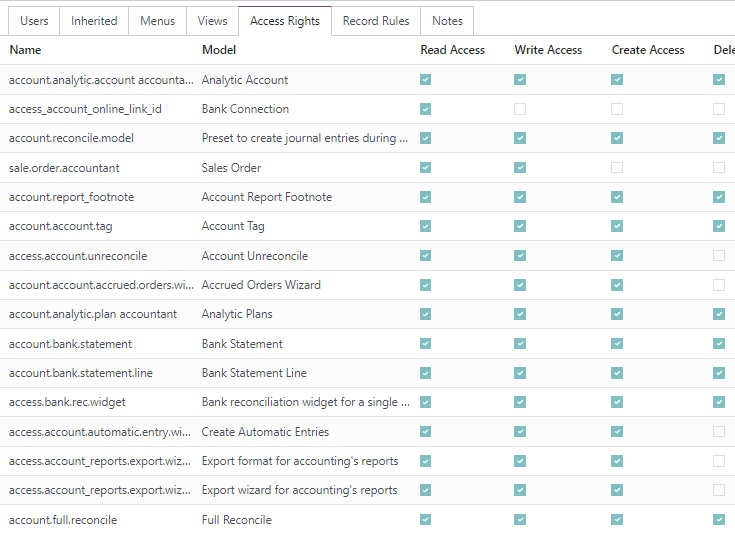The image size is (735, 533).
Task: Select the Create Automatic Entries model cell
Action: (x=265, y=432)
